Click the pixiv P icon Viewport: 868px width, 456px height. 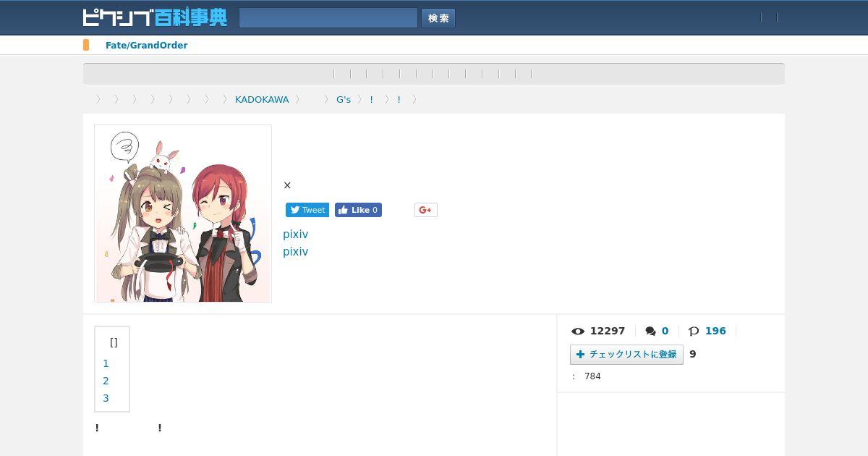point(694,331)
